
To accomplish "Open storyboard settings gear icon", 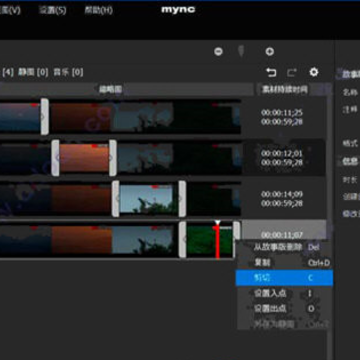I will [314, 72].
